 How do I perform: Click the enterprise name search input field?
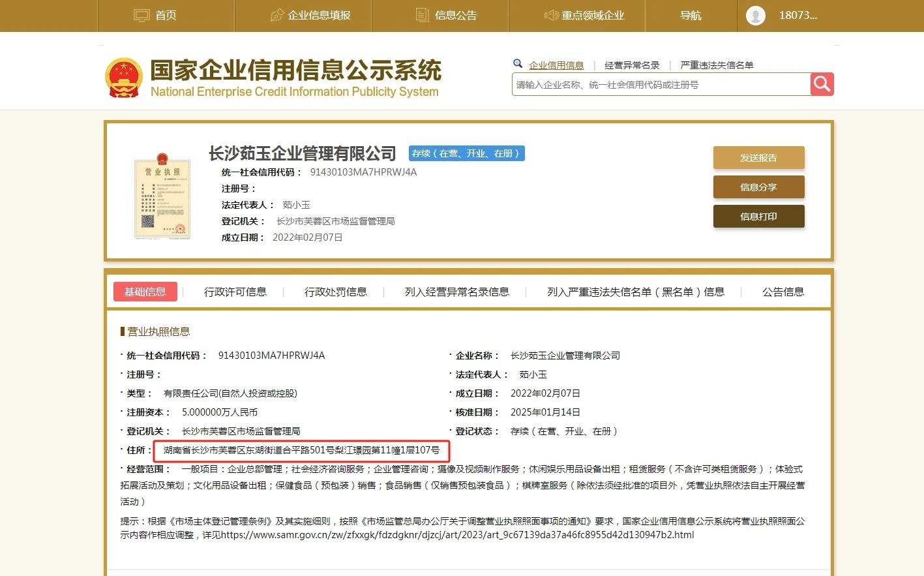coord(661,84)
